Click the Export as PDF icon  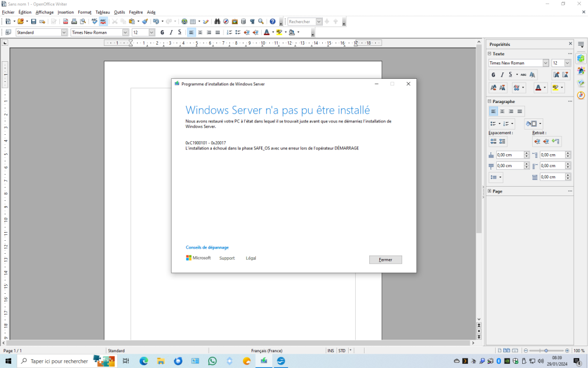pyautogui.click(x=65, y=22)
